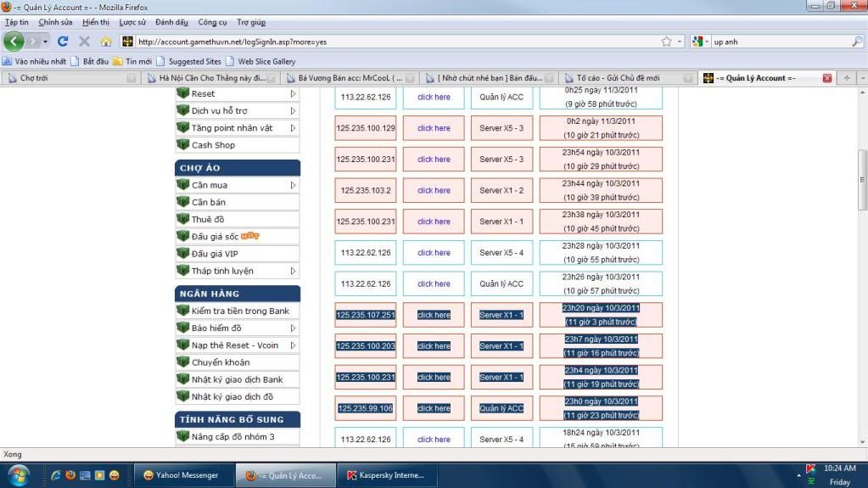Open URL bar dropdown arrow beside star
This screenshot has width=868, height=488.
[x=680, y=42]
